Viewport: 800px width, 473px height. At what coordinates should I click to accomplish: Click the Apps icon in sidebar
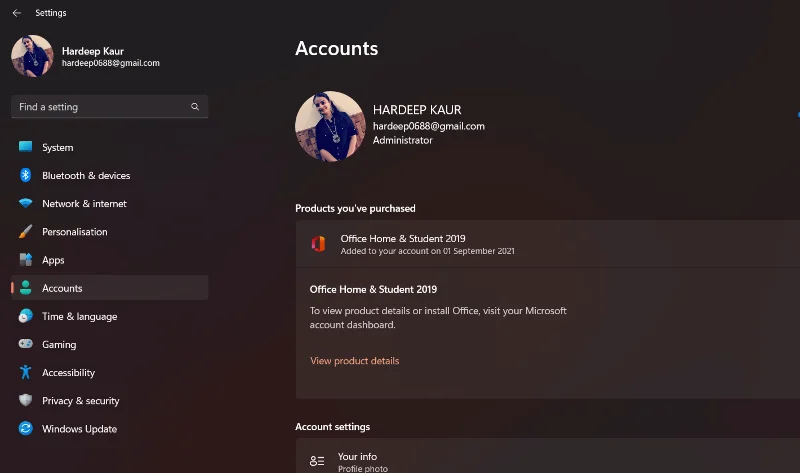pos(26,260)
